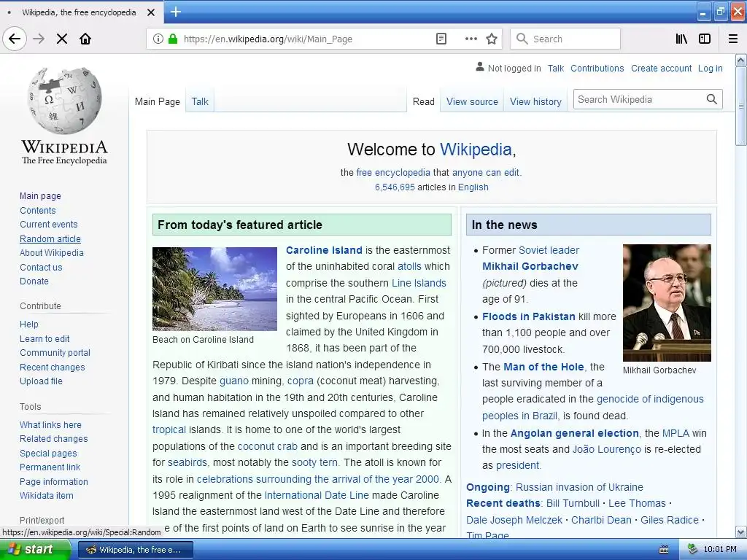Click the browser Search input box
This screenshot has width=747, height=560.
tap(565, 39)
